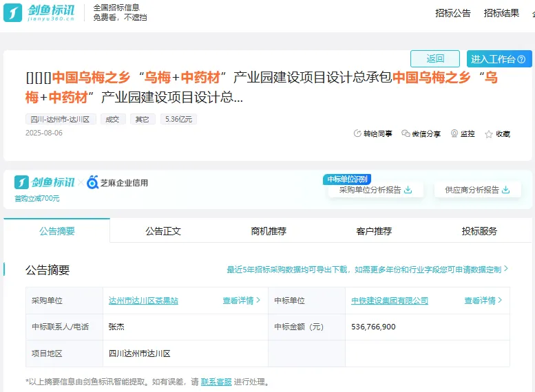
Task: Click download icon on 供应商分析报告
Action: coord(507,190)
